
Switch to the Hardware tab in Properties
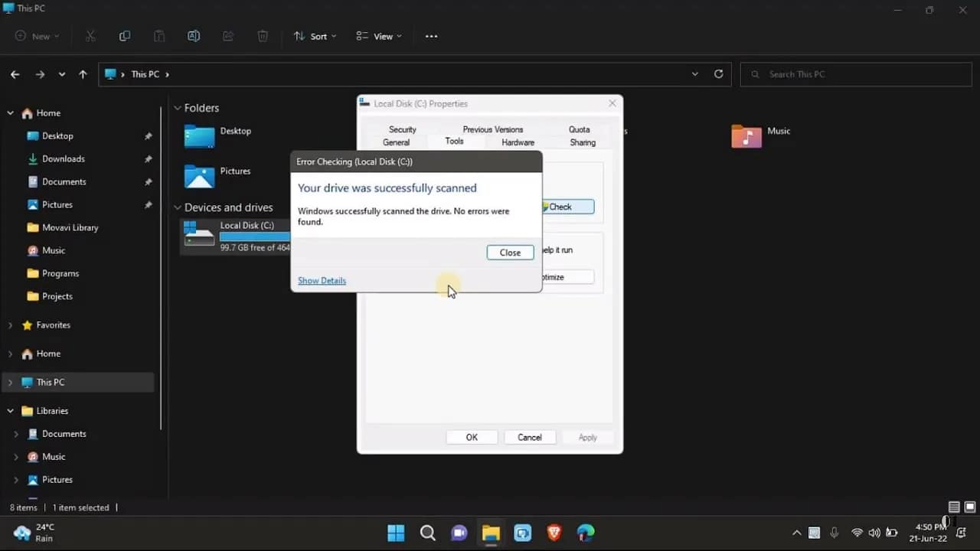[x=518, y=142]
